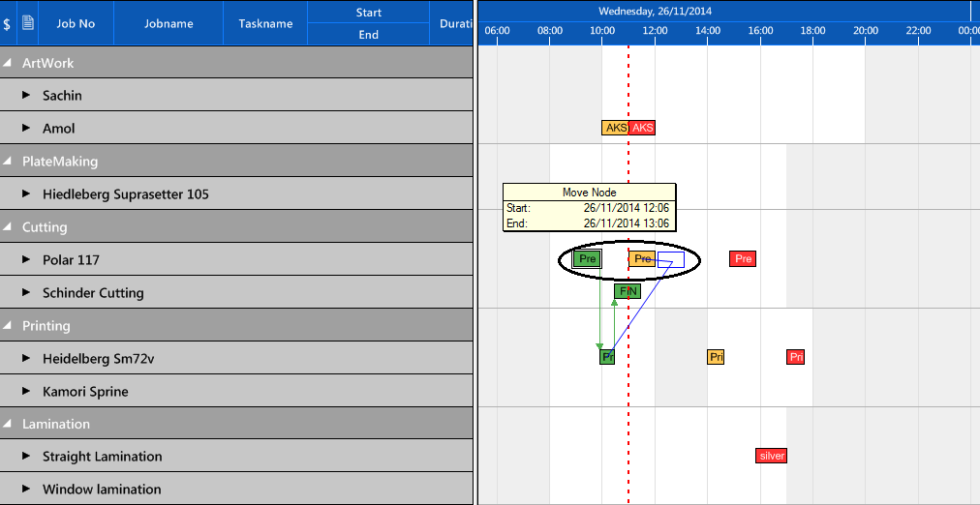Screen dimensions: 980x505
Task: Expand the Straight Lamination row
Action: click(x=25, y=456)
